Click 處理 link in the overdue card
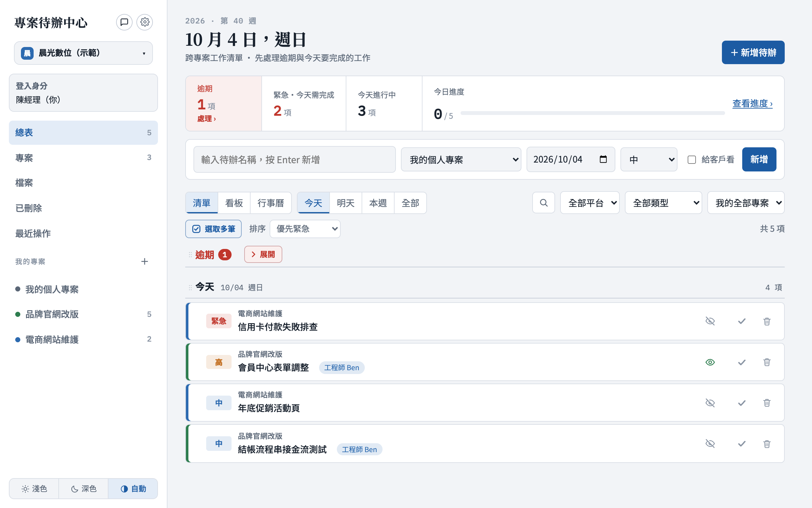 (206, 119)
